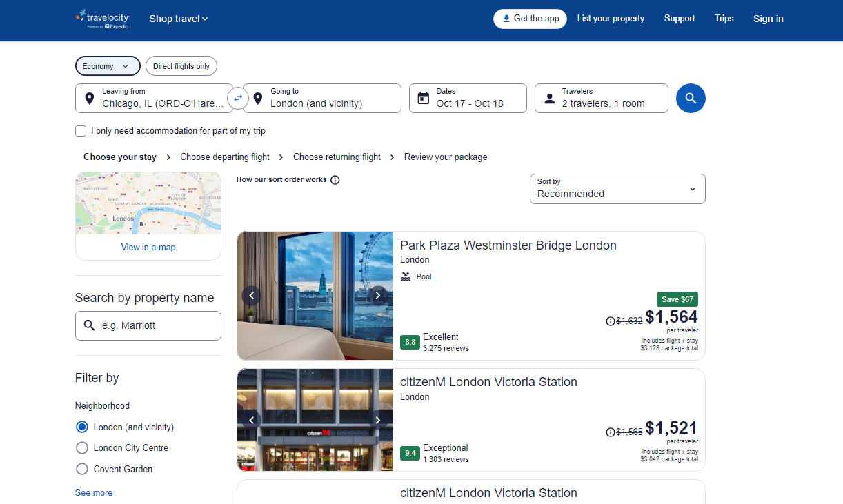Select the Choose your stay step
843x504 pixels.
[x=120, y=157]
